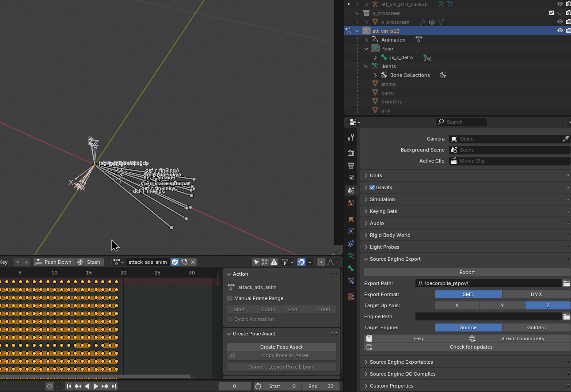Click the Create Pose Asset button

point(281,347)
